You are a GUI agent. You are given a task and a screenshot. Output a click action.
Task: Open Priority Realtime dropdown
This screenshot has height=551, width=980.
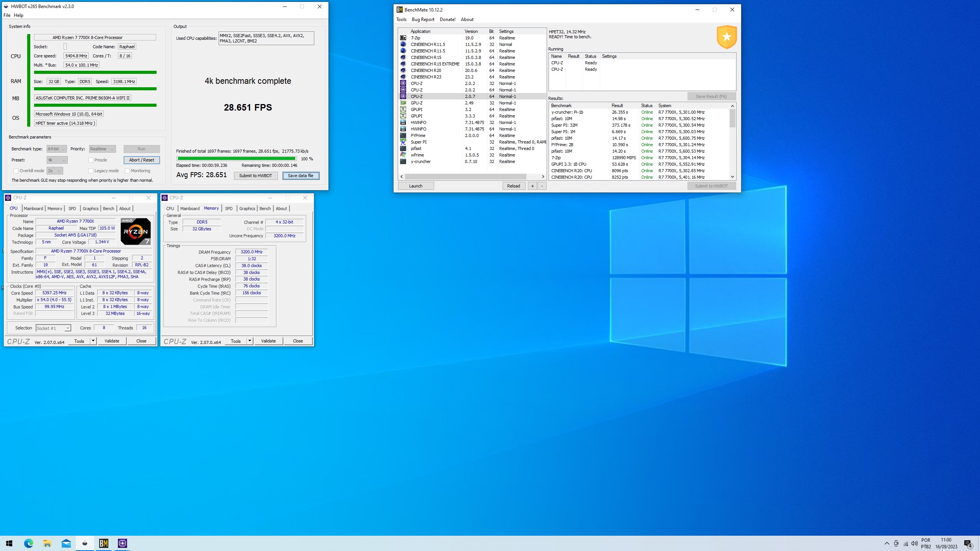[x=102, y=149]
